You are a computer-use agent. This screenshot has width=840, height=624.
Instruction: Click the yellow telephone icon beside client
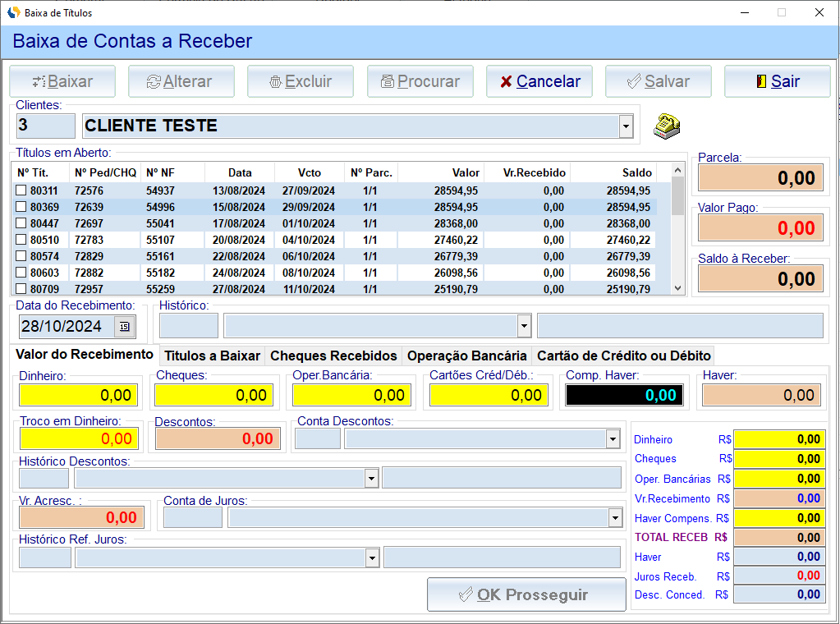pyautogui.click(x=666, y=125)
